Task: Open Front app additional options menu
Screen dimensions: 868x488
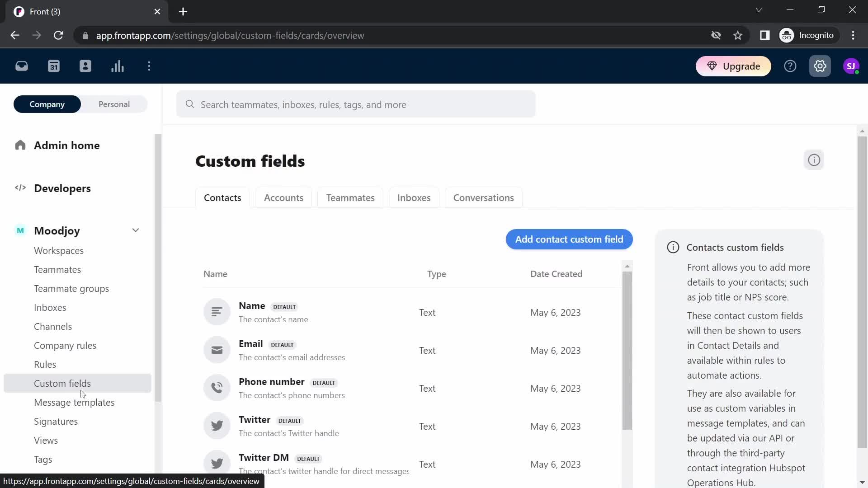Action: 150,66
